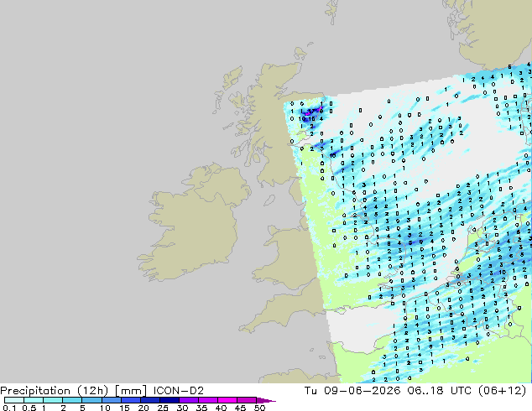Image resolution: width=532 pixels, height=411 pixels.
Task: Click the '(06+12)' forecast offset text
Action: click(x=502, y=391)
